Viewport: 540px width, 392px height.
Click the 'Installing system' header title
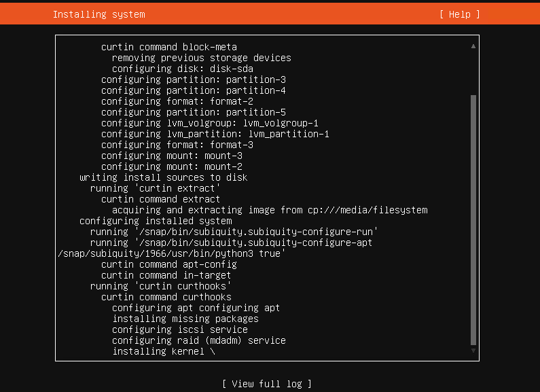(98, 14)
